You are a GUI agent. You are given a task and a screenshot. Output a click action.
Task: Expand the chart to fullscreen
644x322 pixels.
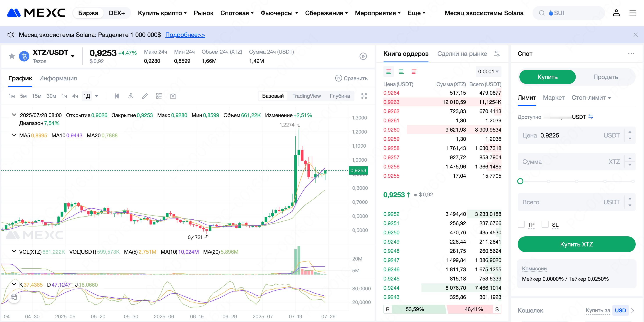pos(364,96)
